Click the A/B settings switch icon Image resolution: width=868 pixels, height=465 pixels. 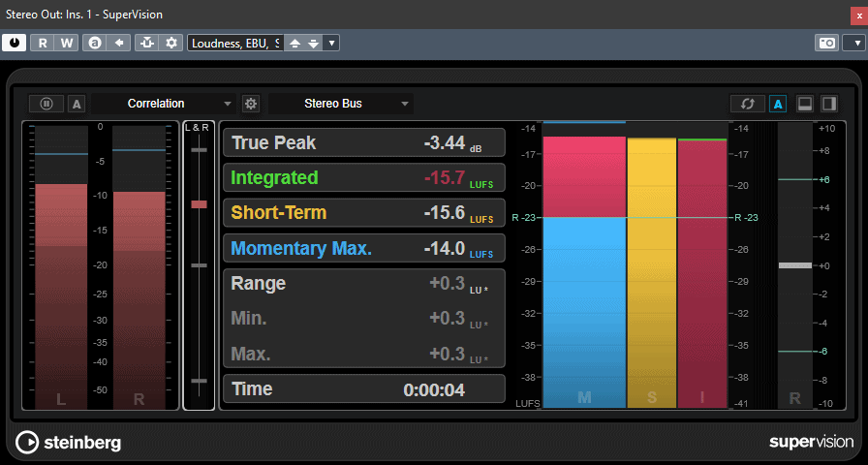click(95, 43)
